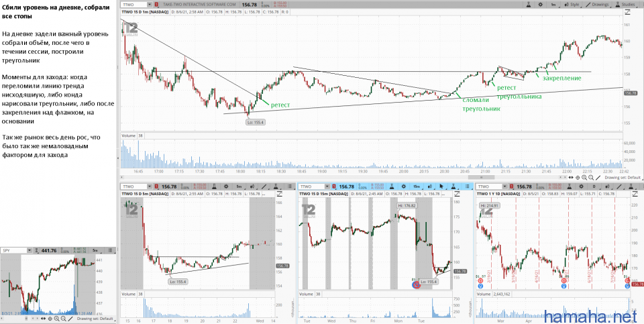Click share icon in 15m chart toolbar
The image size is (644, 324).
pos(429,187)
